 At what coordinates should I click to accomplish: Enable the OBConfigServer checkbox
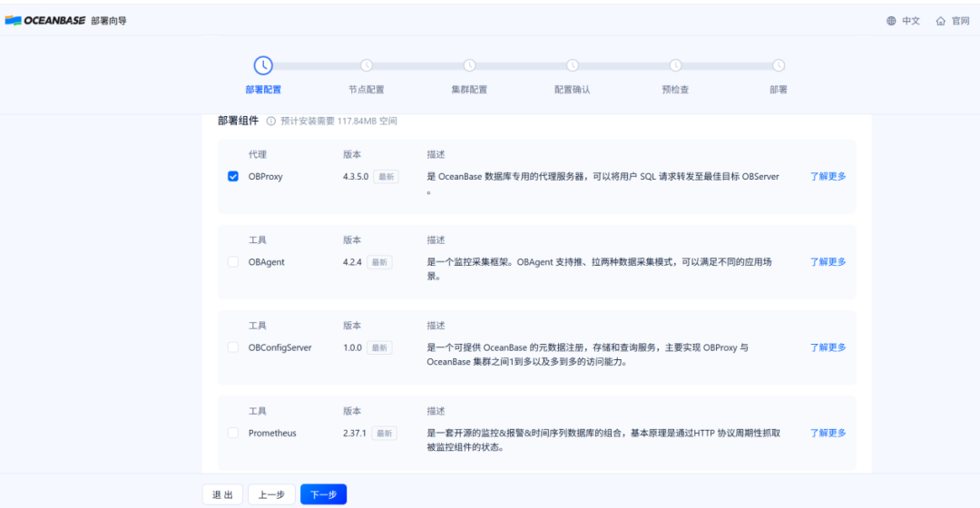[233, 347]
